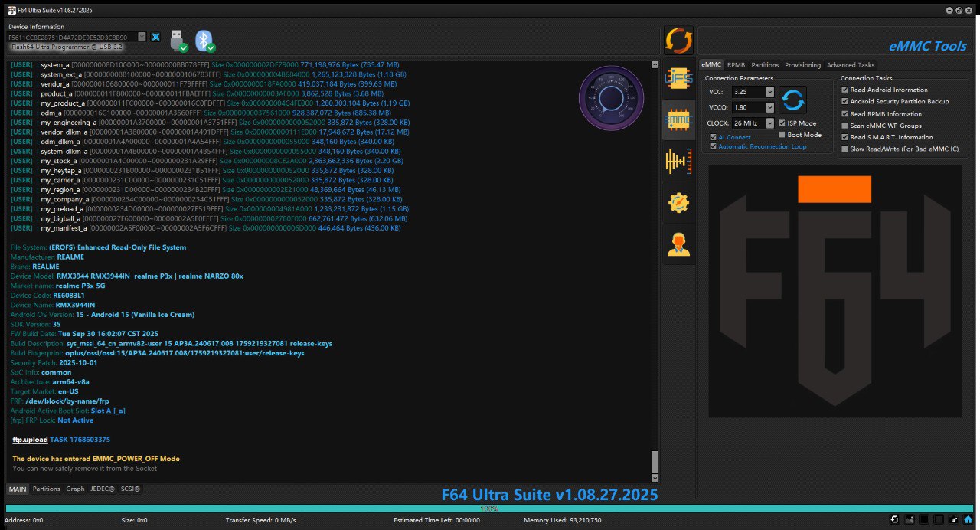Click the FRP Lock Not Active line
This screenshot has height=530, width=980.
pos(52,420)
